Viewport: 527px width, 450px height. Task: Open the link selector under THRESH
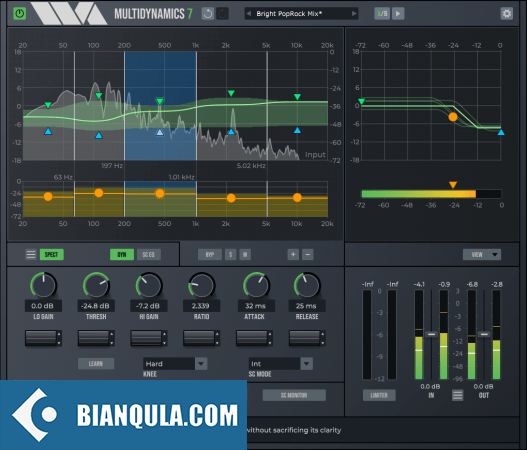(96, 338)
